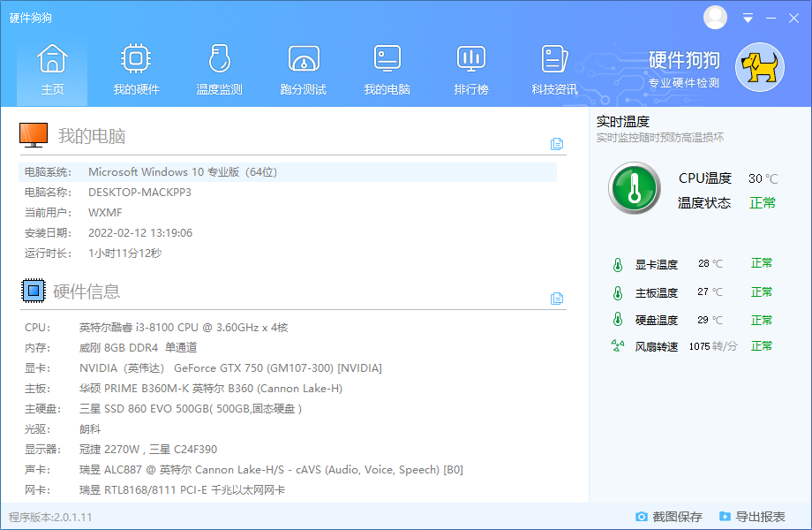The width and height of the screenshot is (812, 530).
Task: Open the 主页 home icon tab
Action: (x=52, y=71)
